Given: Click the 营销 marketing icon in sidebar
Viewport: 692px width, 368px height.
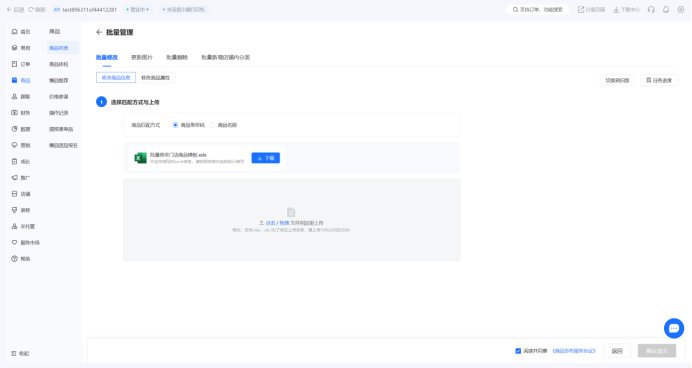Looking at the screenshot, I should tap(15, 145).
